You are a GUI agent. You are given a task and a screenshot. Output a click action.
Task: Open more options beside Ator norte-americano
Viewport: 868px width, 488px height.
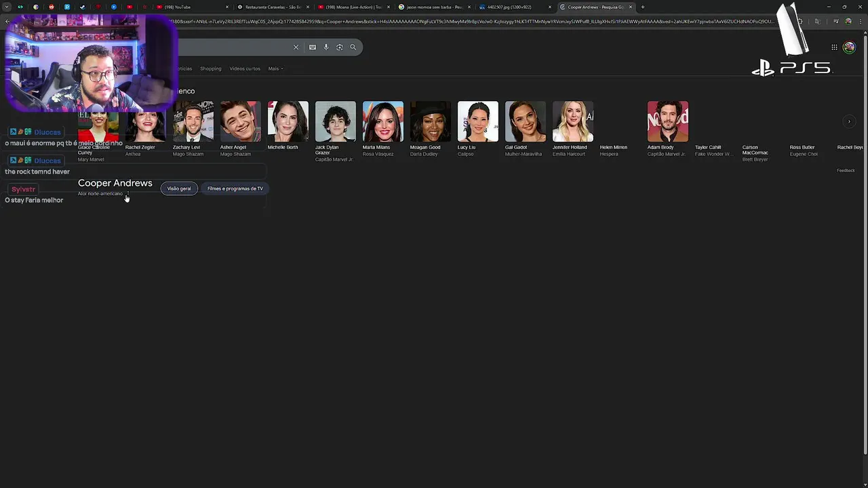(127, 194)
